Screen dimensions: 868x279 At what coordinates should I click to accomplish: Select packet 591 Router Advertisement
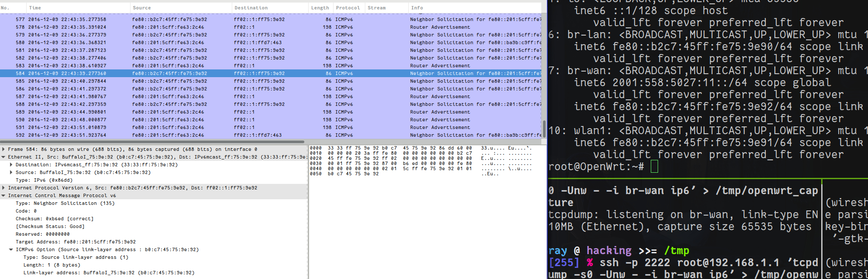[x=270, y=127]
